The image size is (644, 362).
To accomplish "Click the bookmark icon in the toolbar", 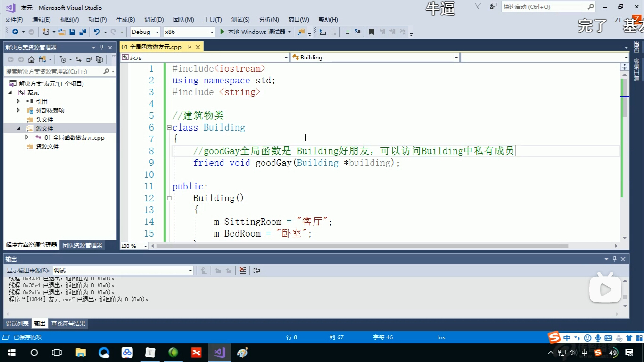I will pyautogui.click(x=371, y=32).
